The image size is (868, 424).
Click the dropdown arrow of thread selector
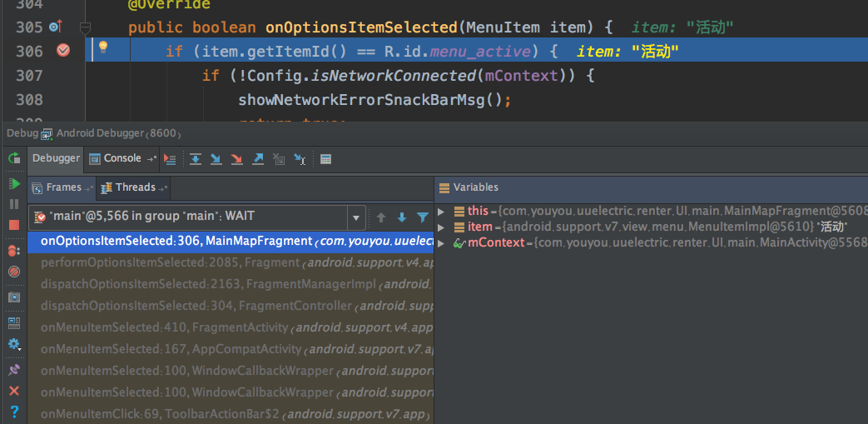[356, 217]
